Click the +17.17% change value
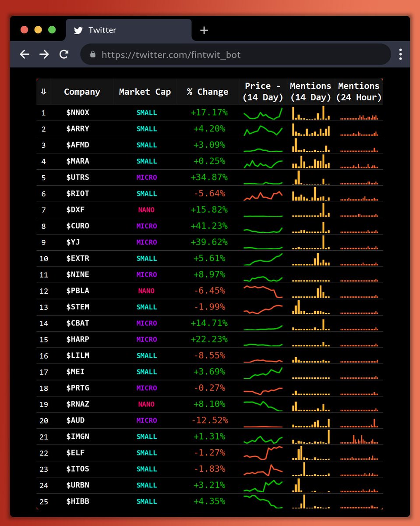 pyautogui.click(x=209, y=113)
